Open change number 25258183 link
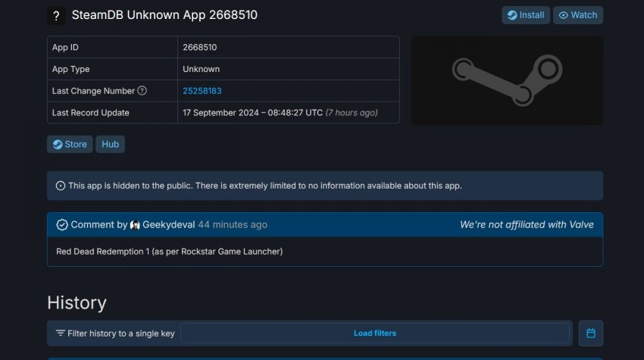 tap(202, 91)
